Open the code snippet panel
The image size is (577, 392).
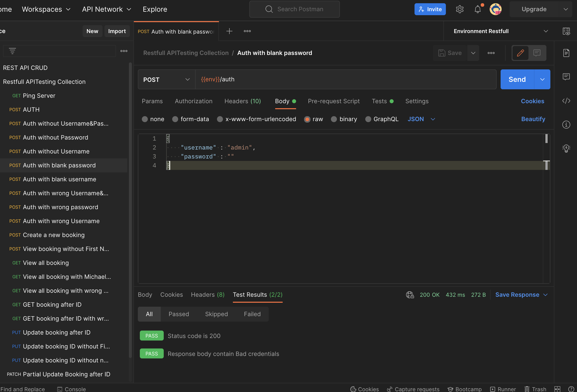pos(566,101)
